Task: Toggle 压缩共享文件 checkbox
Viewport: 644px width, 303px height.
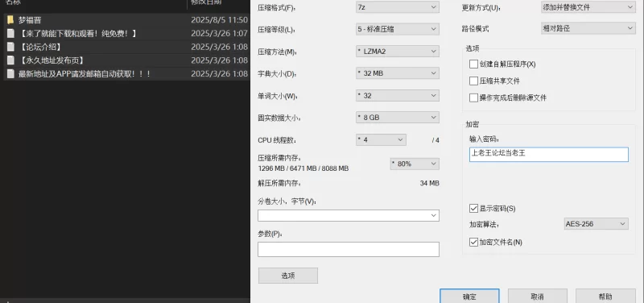Action: point(473,81)
